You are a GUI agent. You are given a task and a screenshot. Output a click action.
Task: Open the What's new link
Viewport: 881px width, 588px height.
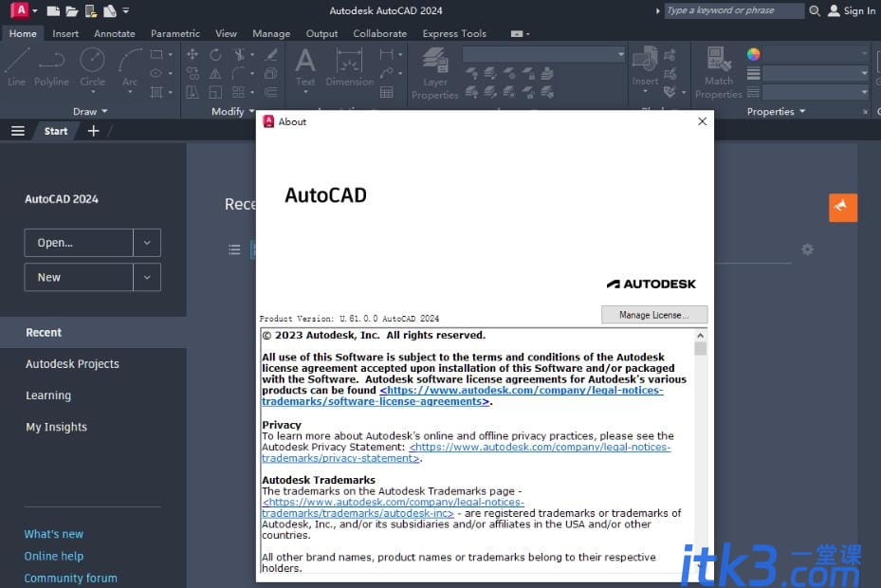53,534
